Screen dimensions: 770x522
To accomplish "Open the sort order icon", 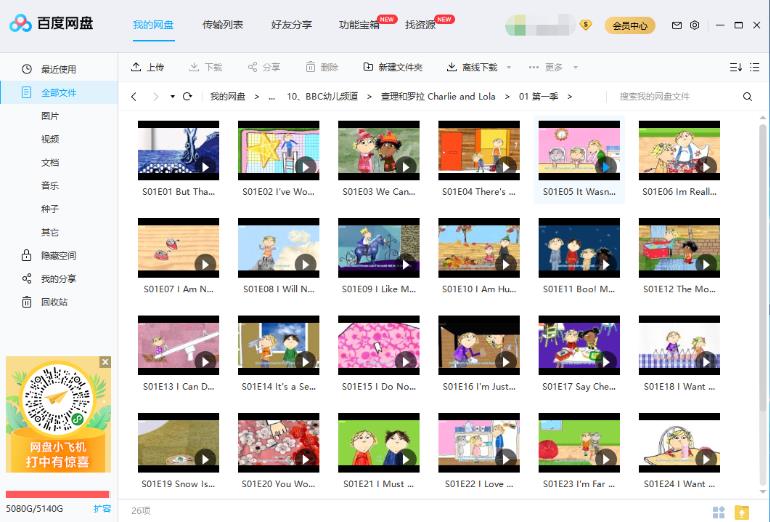I will click(x=736, y=67).
